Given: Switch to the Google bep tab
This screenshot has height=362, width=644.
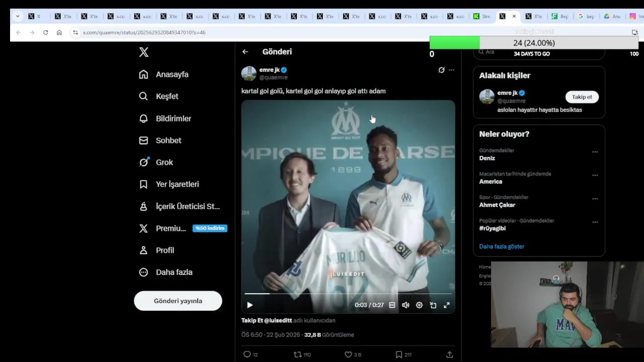Looking at the screenshot, I should point(586,16).
